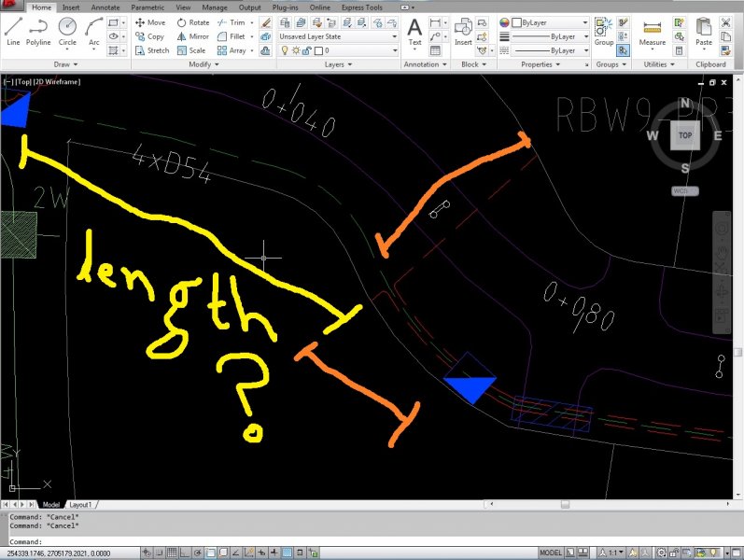Click the object color wheel swatch
The height and width of the screenshot is (560, 744).
pos(504,22)
